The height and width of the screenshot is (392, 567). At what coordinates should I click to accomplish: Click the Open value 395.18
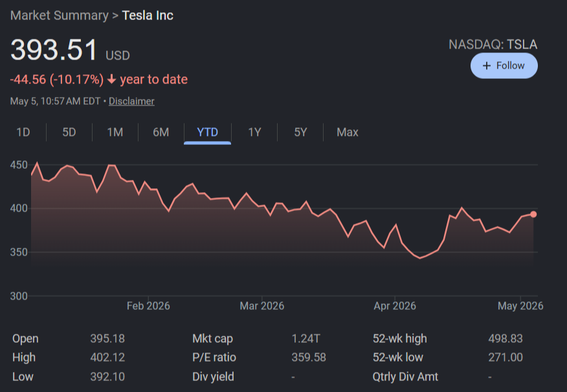tap(107, 338)
